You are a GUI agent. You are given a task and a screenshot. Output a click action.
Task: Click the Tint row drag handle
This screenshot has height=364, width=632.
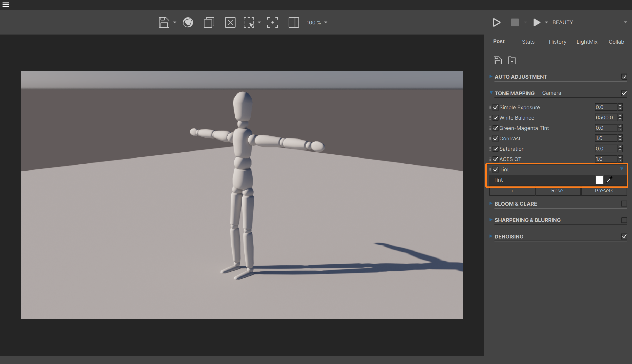click(x=490, y=169)
